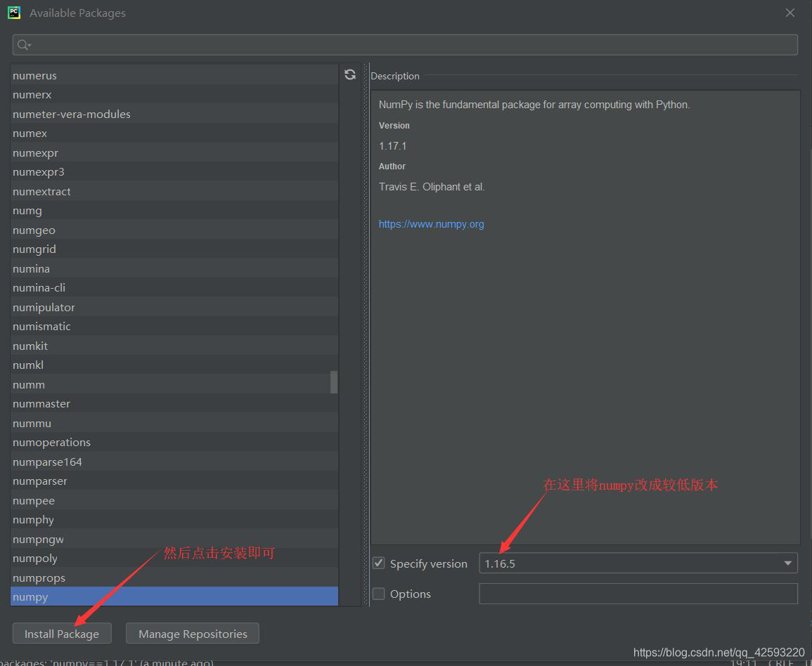The width and height of the screenshot is (812, 666).
Task: Select the numeter-vera-modules package
Action: tap(174, 114)
